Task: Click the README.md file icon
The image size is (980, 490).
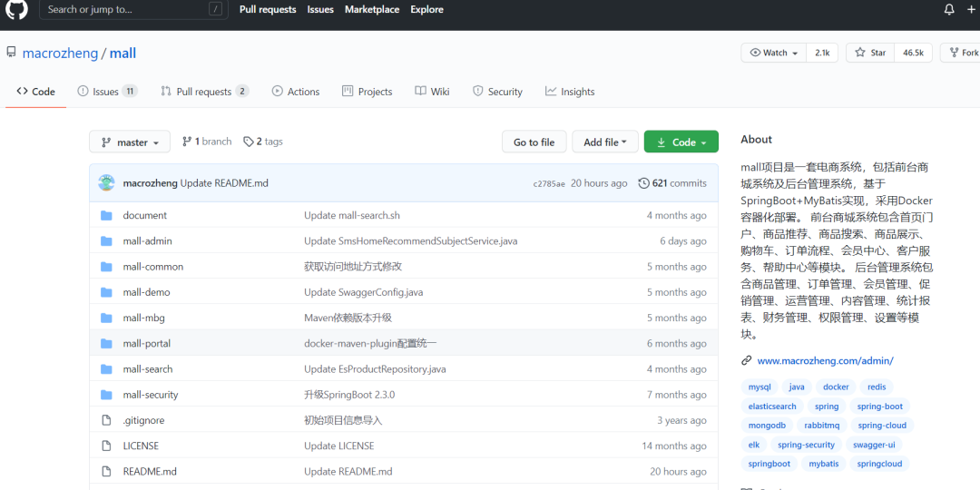Action: coord(106,472)
